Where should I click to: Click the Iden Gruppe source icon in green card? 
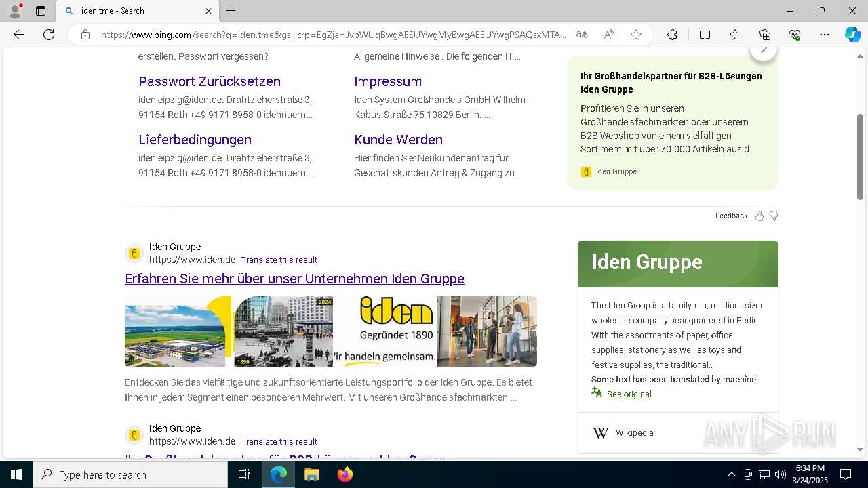586,172
